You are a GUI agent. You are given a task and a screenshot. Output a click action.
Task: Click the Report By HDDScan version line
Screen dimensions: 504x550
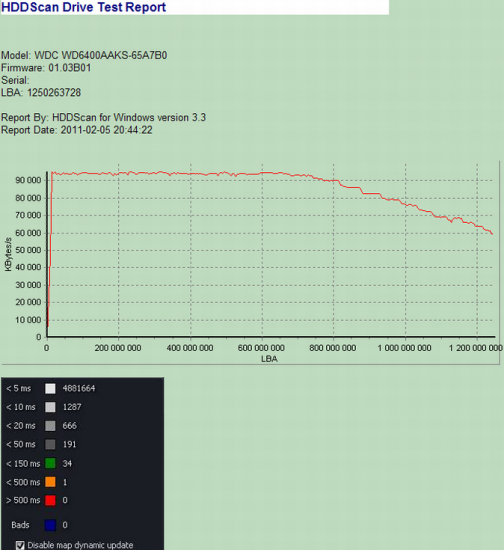tap(103, 118)
